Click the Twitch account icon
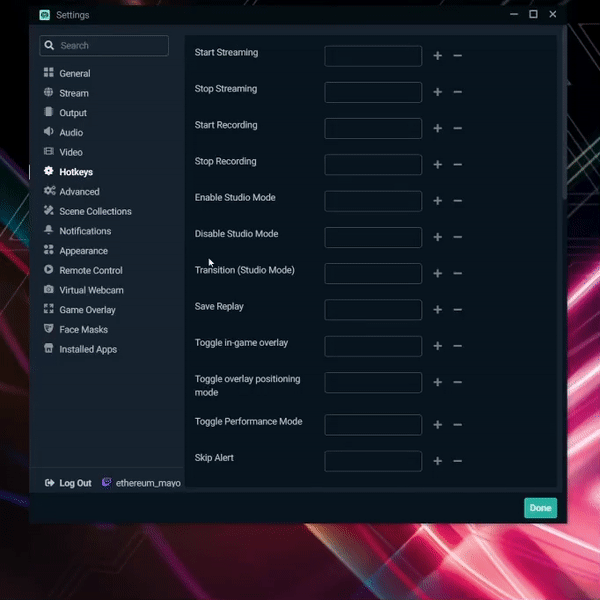This screenshot has width=600, height=600. pos(107,482)
